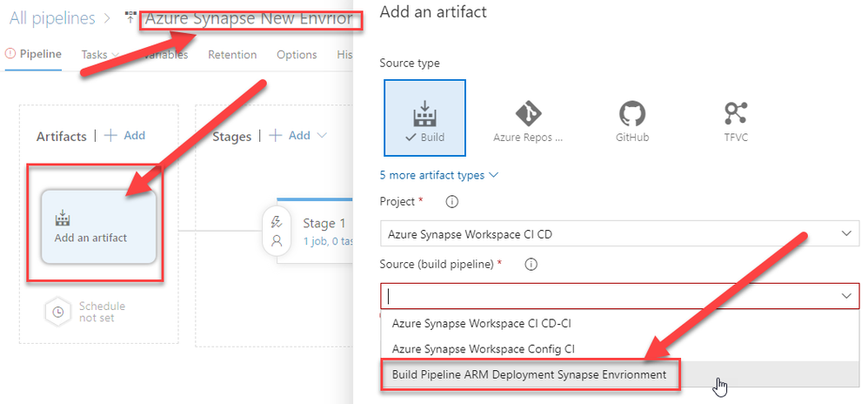Type in Source build pipeline field
This screenshot has height=404, width=868.
(609, 296)
